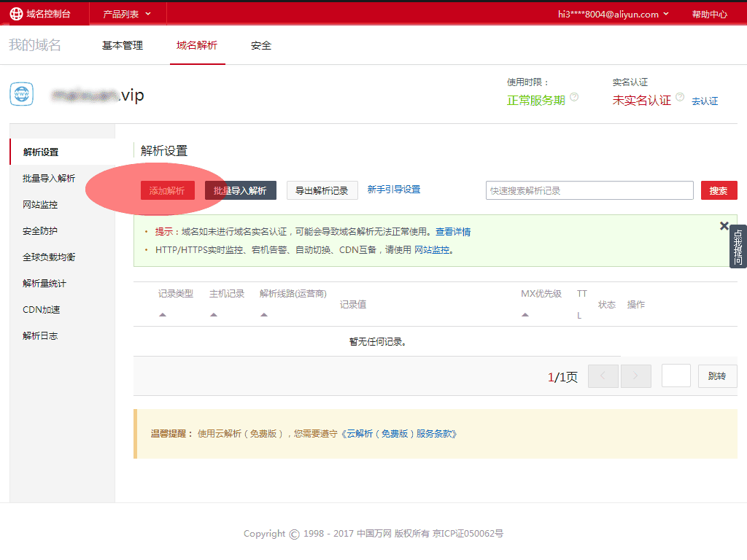Click the red 添加解析 button
747x560 pixels.
pyautogui.click(x=168, y=190)
